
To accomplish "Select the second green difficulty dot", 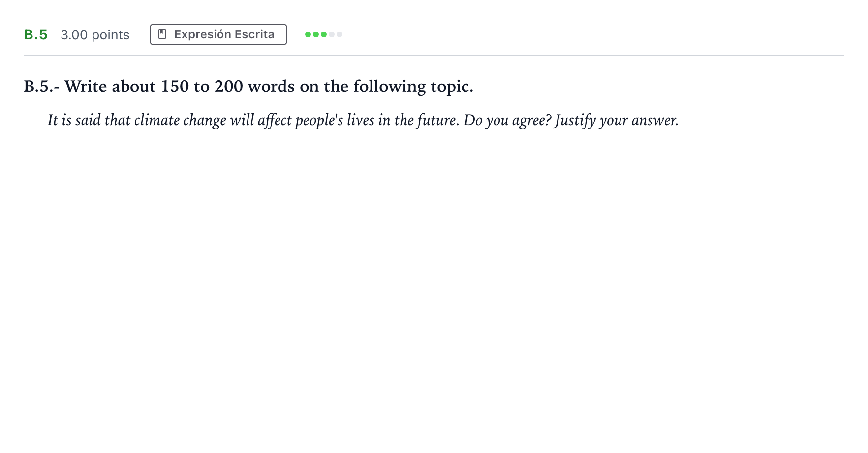I will tap(316, 34).
